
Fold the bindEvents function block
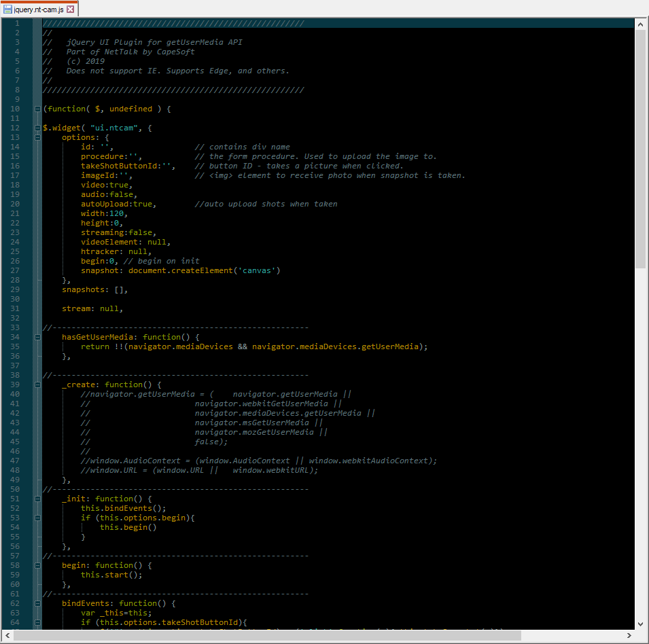click(x=37, y=603)
